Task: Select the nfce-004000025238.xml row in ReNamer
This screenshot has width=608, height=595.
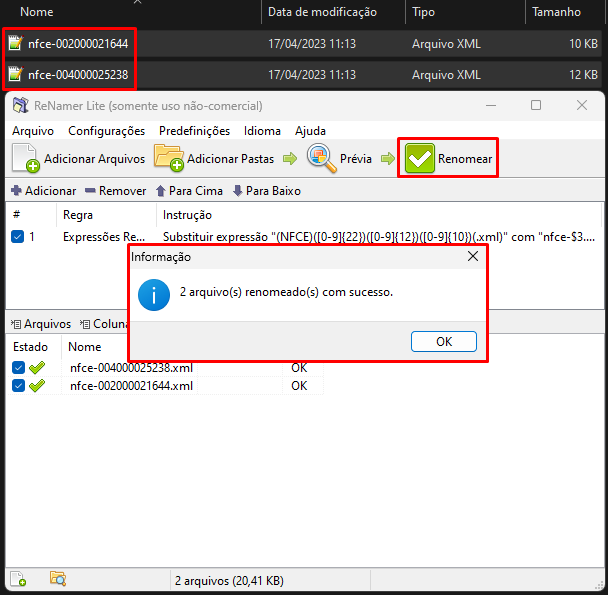Action: [165, 367]
